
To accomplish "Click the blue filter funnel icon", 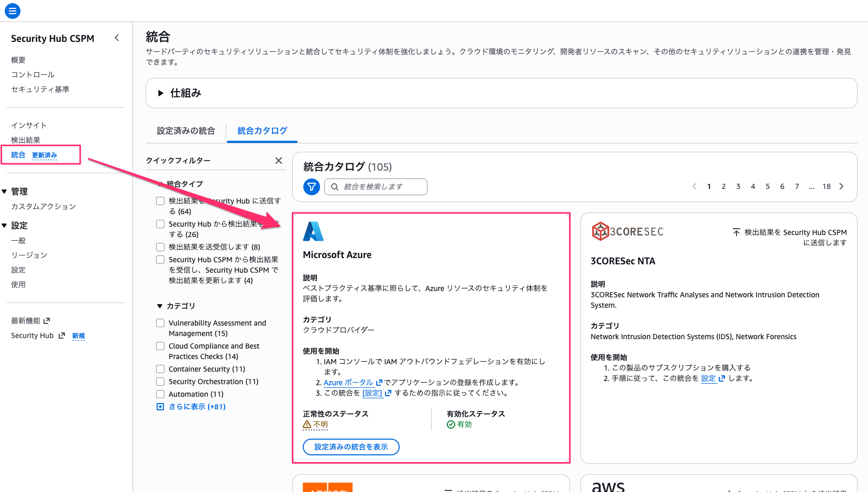I will pos(312,186).
